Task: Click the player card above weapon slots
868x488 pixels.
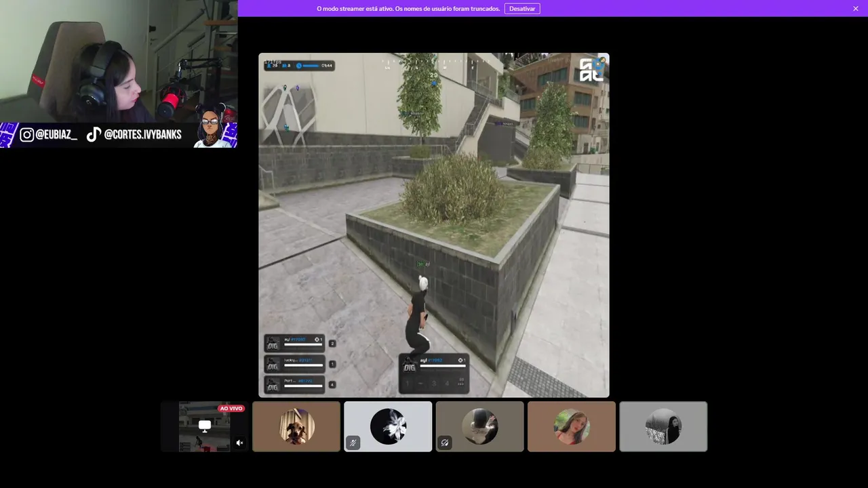Action: click(434, 363)
